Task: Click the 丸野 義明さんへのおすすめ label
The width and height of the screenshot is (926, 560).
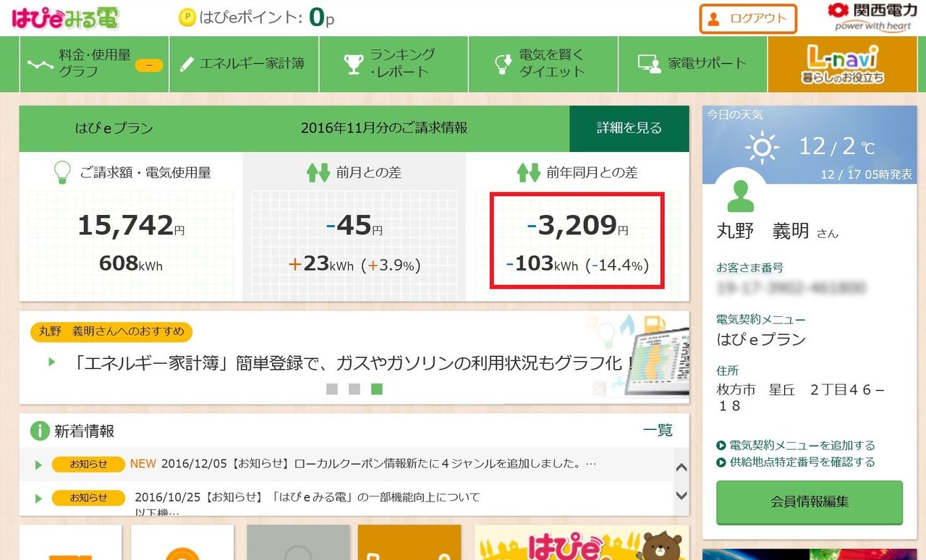Action: click(x=111, y=332)
